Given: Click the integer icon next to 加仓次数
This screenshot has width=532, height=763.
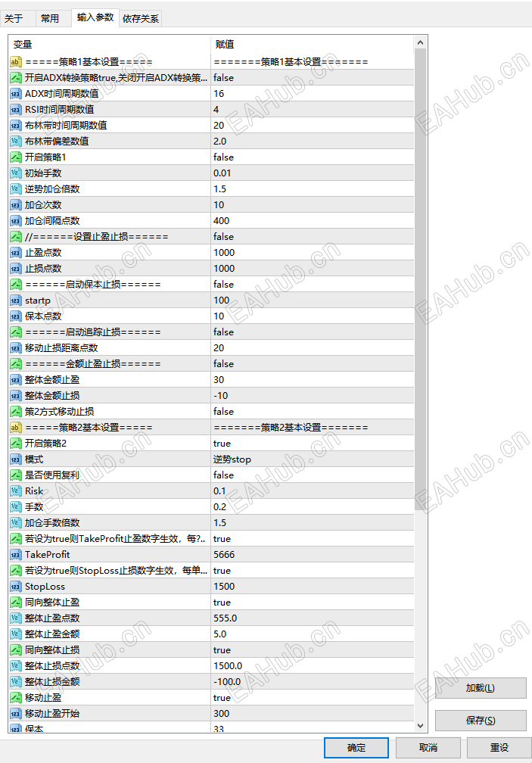Looking at the screenshot, I should click(x=16, y=205).
